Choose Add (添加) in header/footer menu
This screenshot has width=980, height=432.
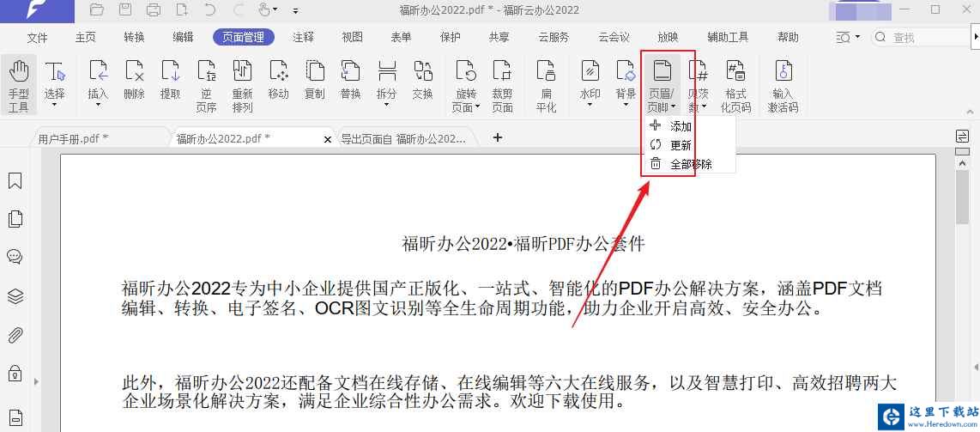[681, 126]
